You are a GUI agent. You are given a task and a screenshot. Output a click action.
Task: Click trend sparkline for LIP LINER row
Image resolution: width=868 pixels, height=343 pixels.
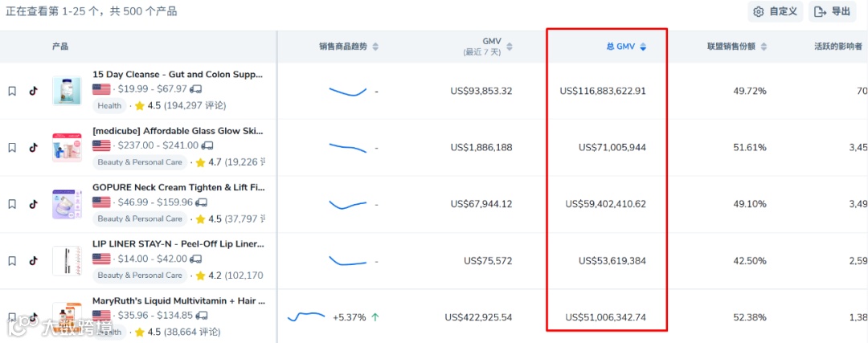pos(348,260)
